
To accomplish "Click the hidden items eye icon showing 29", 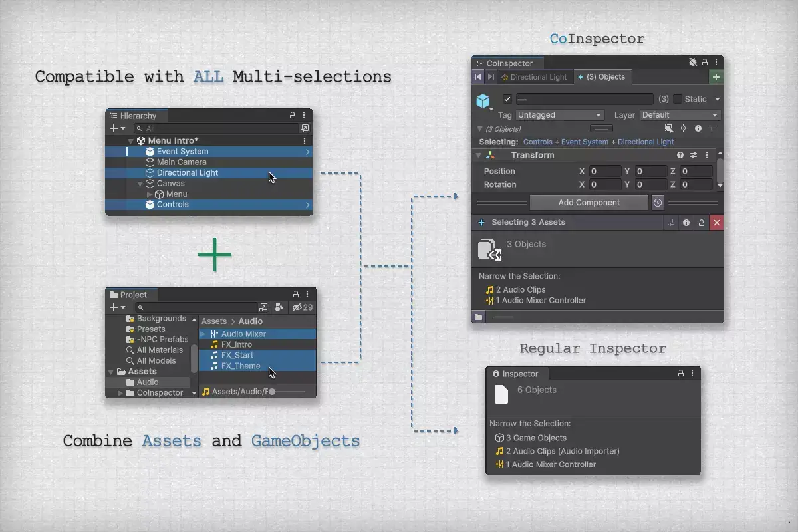I will pyautogui.click(x=303, y=307).
